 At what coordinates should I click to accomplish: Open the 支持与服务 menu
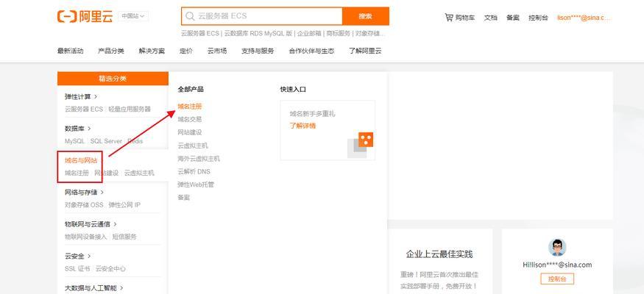tap(258, 51)
